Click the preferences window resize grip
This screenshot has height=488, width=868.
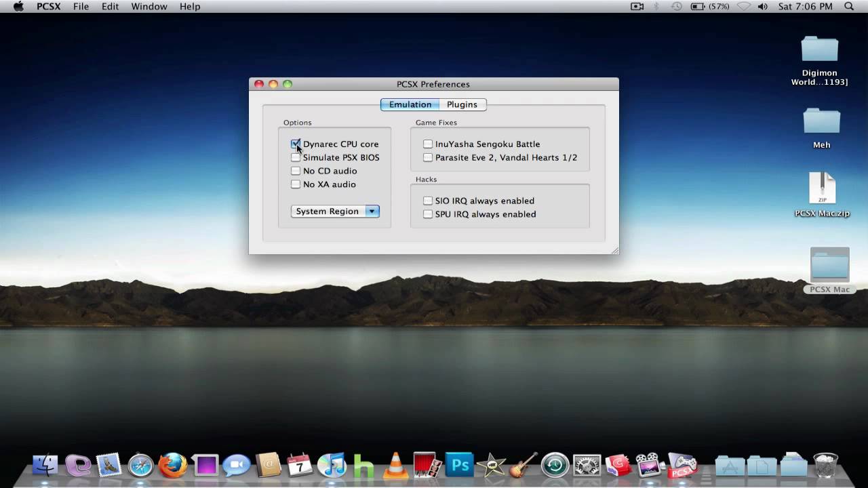pyautogui.click(x=614, y=250)
